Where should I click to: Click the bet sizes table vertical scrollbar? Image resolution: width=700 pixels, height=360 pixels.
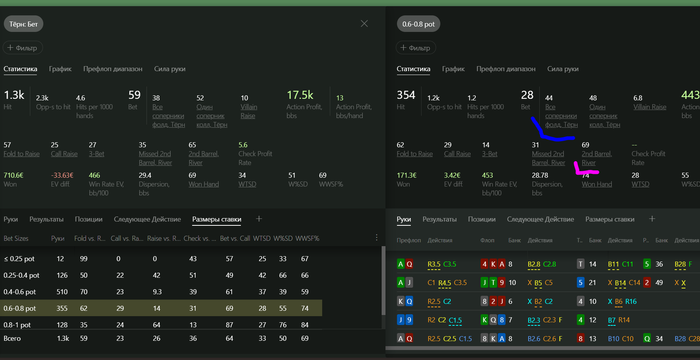tap(383, 280)
